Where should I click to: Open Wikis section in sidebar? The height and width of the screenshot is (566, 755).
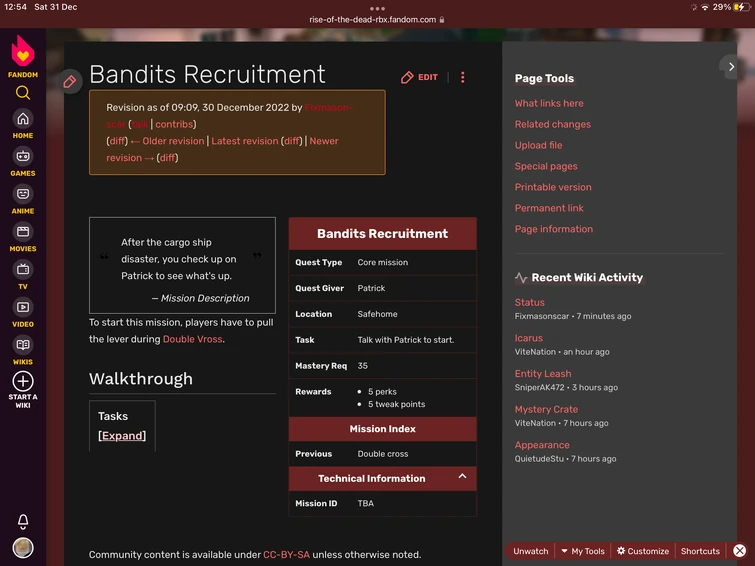pyautogui.click(x=23, y=351)
